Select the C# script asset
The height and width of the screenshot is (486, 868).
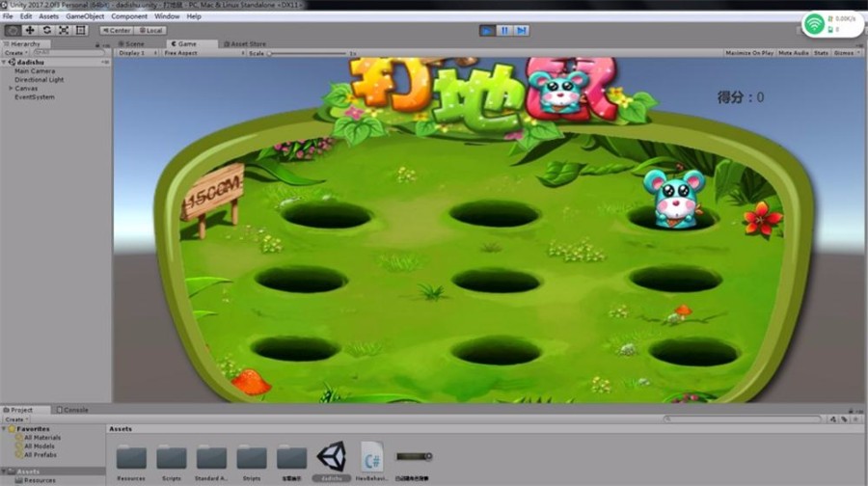[x=372, y=457]
